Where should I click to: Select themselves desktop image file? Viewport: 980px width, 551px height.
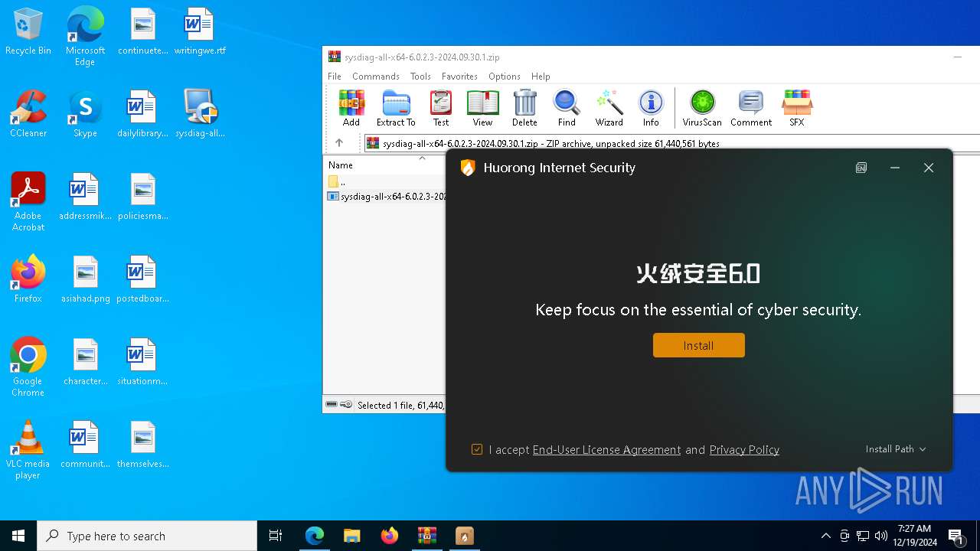pyautogui.click(x=142, y=445)
